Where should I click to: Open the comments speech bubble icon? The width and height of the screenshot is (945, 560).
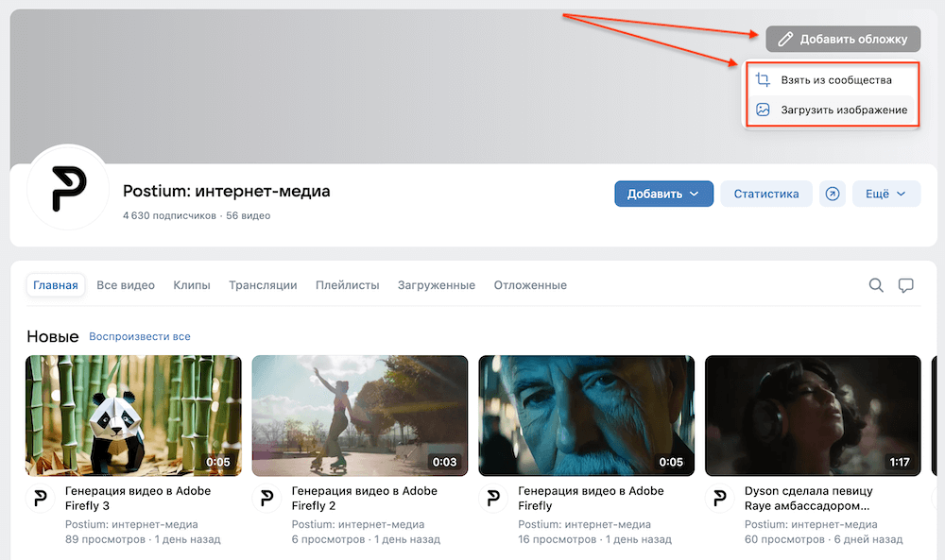906,285
